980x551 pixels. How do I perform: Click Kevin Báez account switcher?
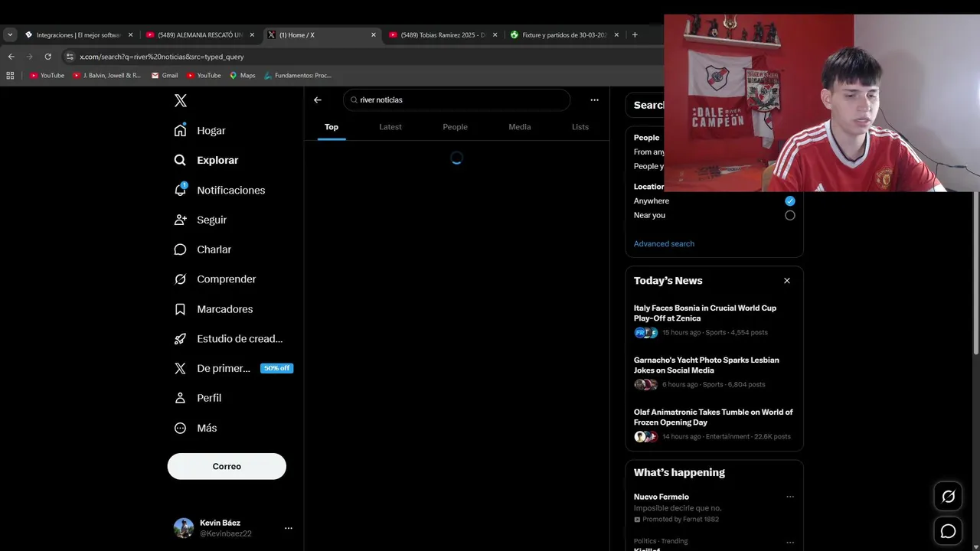coord(234,528)
